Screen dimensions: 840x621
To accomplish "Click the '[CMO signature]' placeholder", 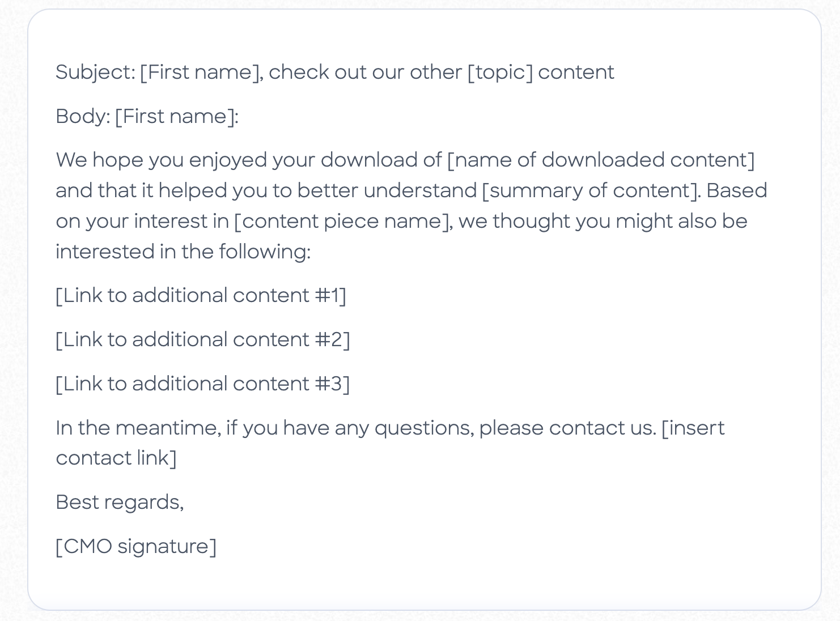I will point(136,547).
